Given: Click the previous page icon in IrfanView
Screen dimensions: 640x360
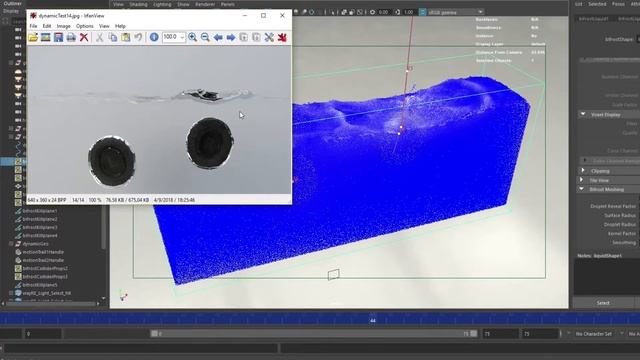Looking at the screenshot, I should point(243,38).
